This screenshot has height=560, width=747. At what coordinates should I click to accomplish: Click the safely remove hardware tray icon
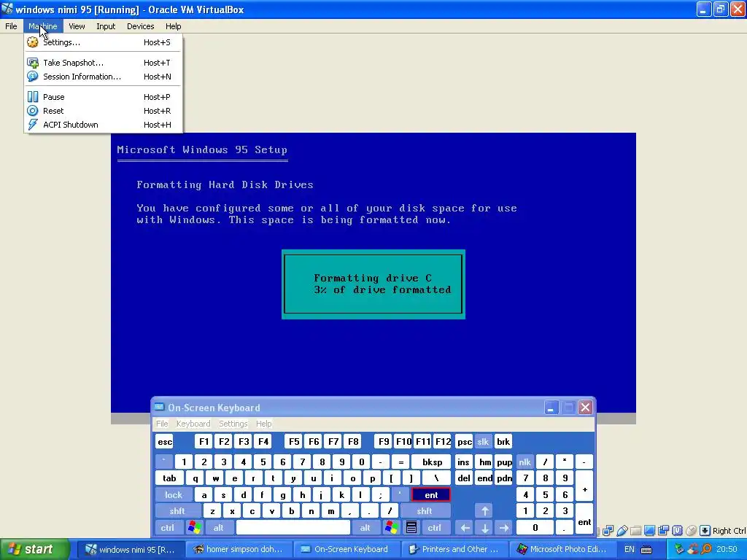(680, 549)
